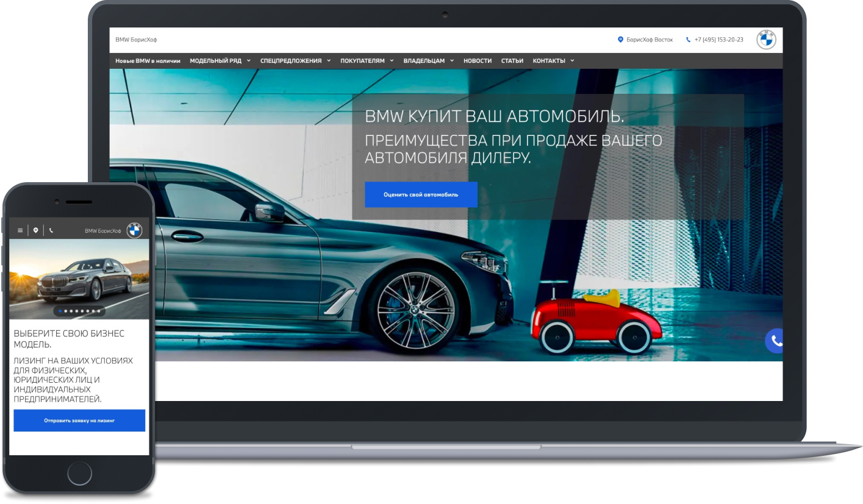The width and height of the screenshot is (863, 504).
Task: Tap the BMW logo on phone screen
Action: pyautogui.click(x=134, y=230)
